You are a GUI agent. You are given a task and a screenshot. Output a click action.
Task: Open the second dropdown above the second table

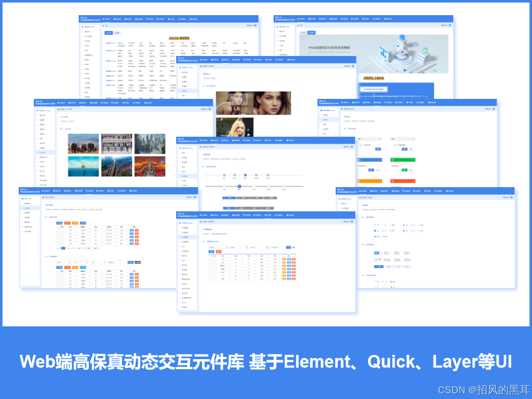81,262
